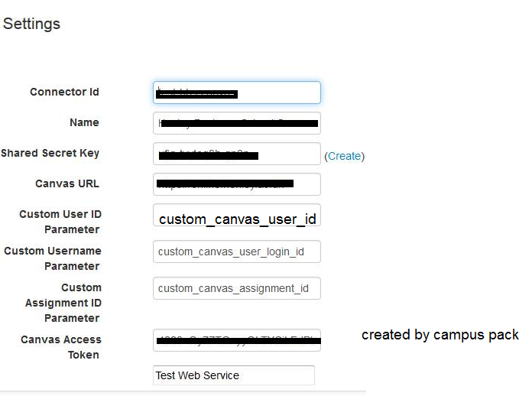Click the Custom Username Parameter label
The height and width of the screenshot is (396, 532).
[x=53, y=258]
